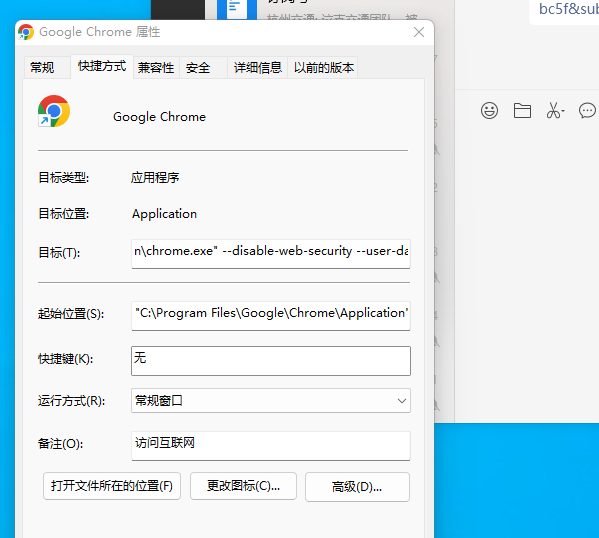The height and width of the screenshot is (538, 599).
Task: Click the large Chrome shortcut icon
Action: (x=54, y=111)
